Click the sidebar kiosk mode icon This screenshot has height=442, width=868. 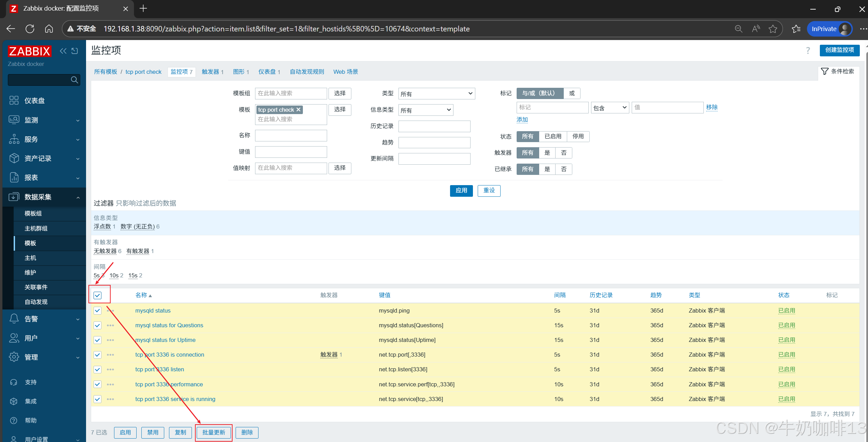click(75, 51)
